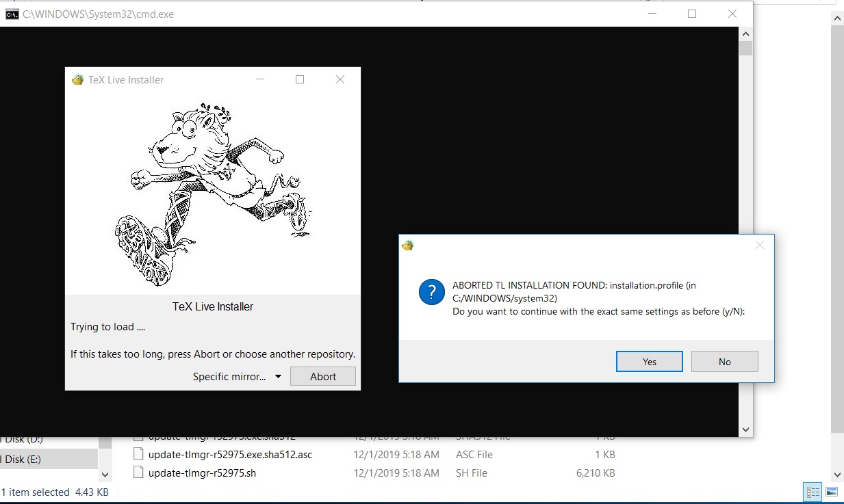This screenshot has width=844, height=504.
Task: Click the 6,210 KB size cell
Action: (x=596, y=473)
